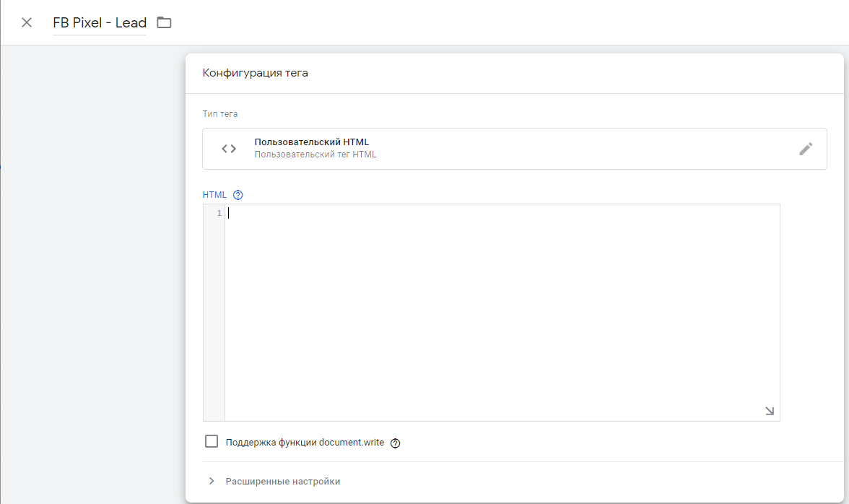This screenshot has width=849, height=504.
Task: Select 'Пользовательский HTML' tag type title
Action: pos(312,142)
